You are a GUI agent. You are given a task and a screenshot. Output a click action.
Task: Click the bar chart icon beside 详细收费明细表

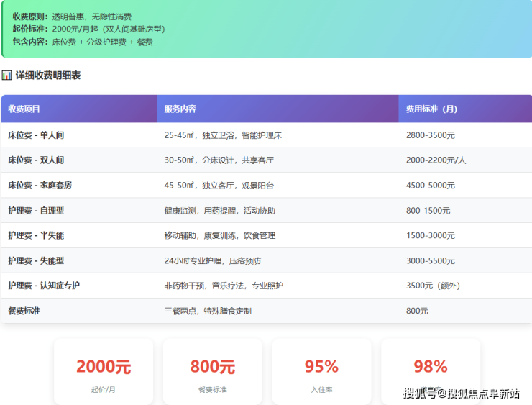(x=6, y=76)
